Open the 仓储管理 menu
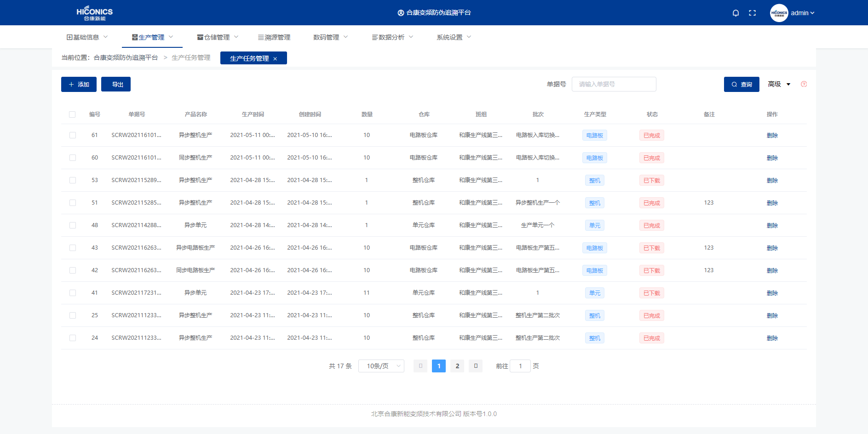Screen dimensions: 868x434 (x=217, y=37)
